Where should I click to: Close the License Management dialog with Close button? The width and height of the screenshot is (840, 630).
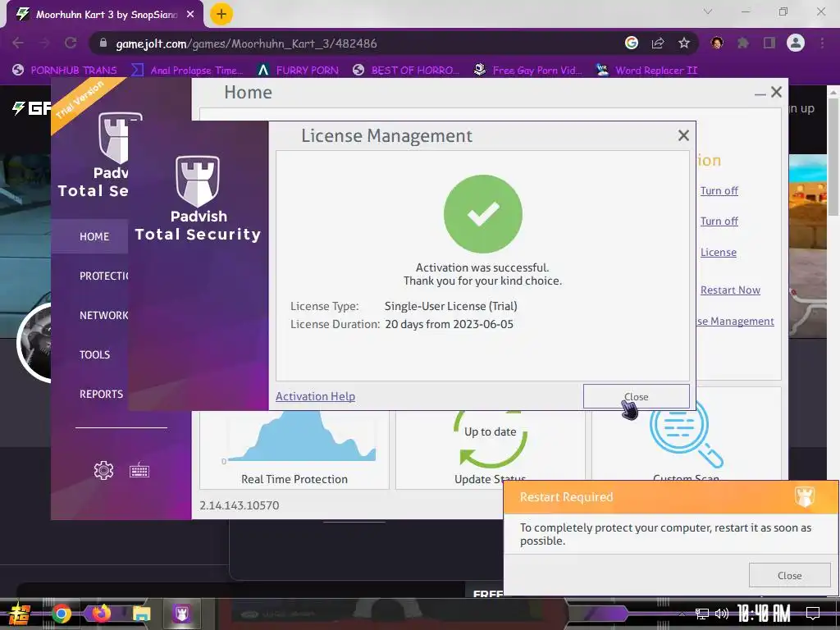click(636, 396)
